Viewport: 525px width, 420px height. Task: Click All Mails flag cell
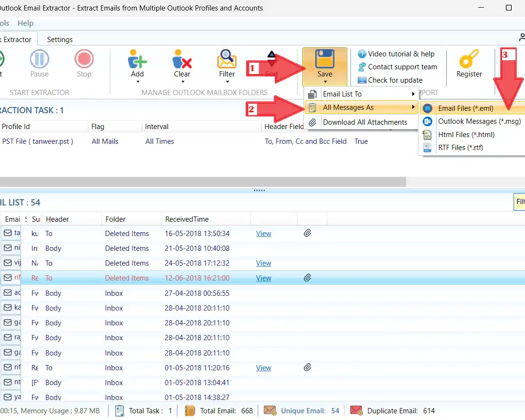[x=105, y=141]
